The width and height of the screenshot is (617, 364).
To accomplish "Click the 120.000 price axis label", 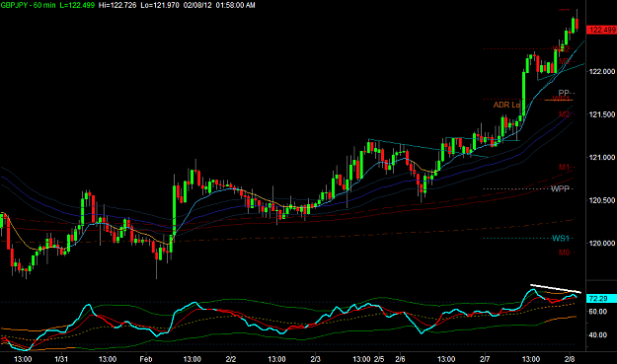I will [601, 244].
